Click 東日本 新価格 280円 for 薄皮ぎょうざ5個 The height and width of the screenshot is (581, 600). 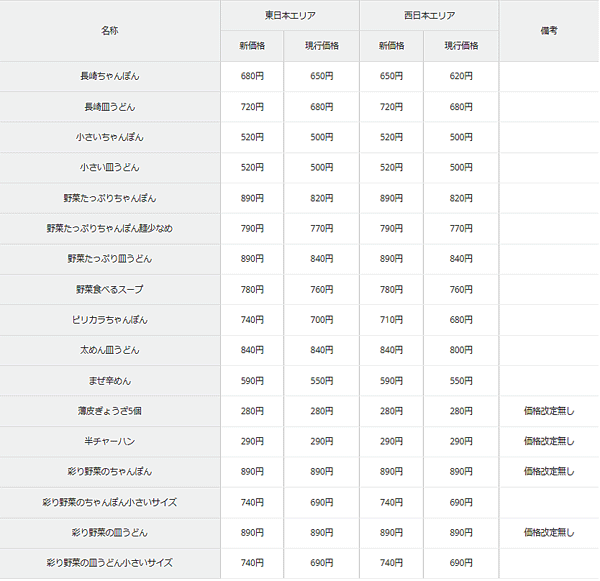(252, 411)
